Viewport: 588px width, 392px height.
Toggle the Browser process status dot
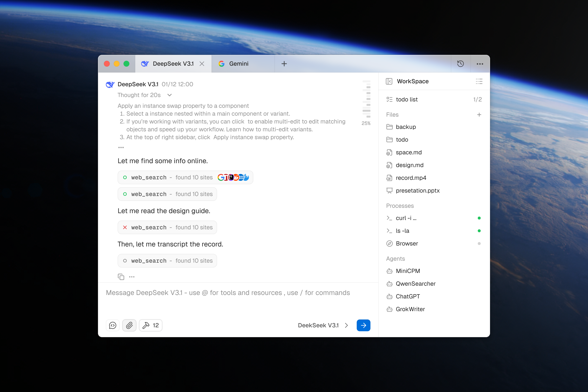(479, 243)
